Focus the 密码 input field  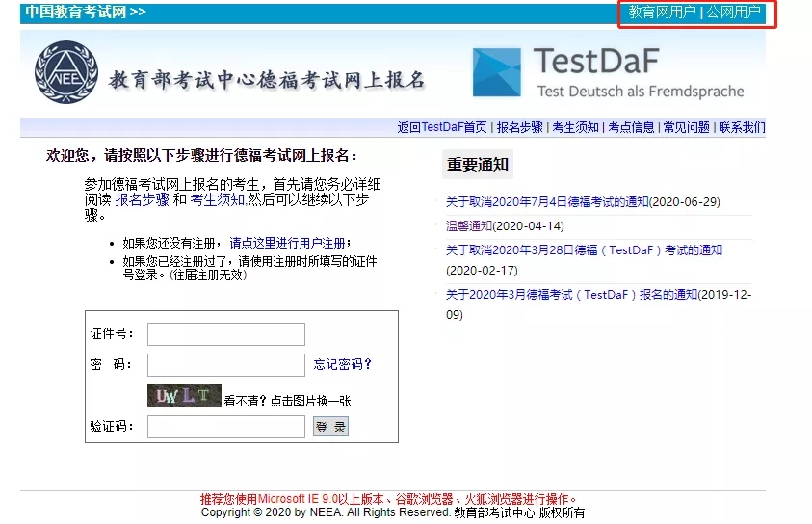pos(226,364)
